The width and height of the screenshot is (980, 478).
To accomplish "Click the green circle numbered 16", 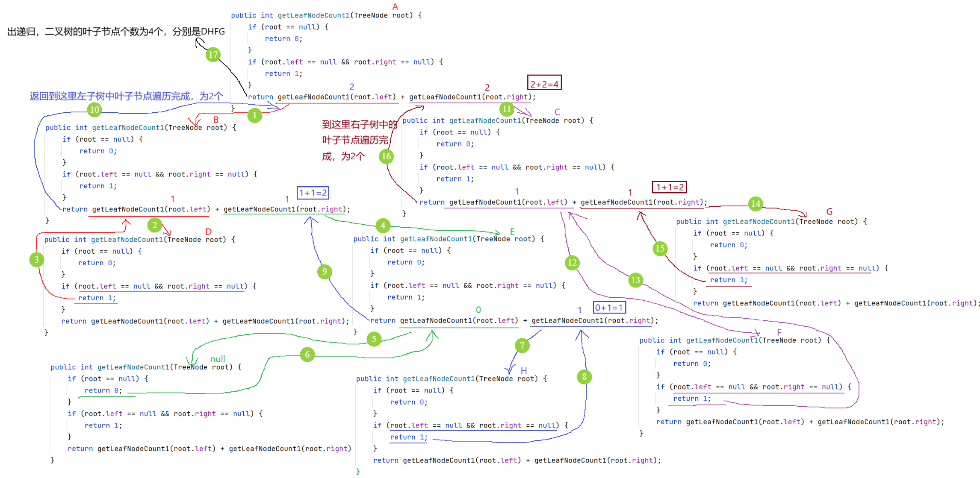I will [x=386, y=156].
